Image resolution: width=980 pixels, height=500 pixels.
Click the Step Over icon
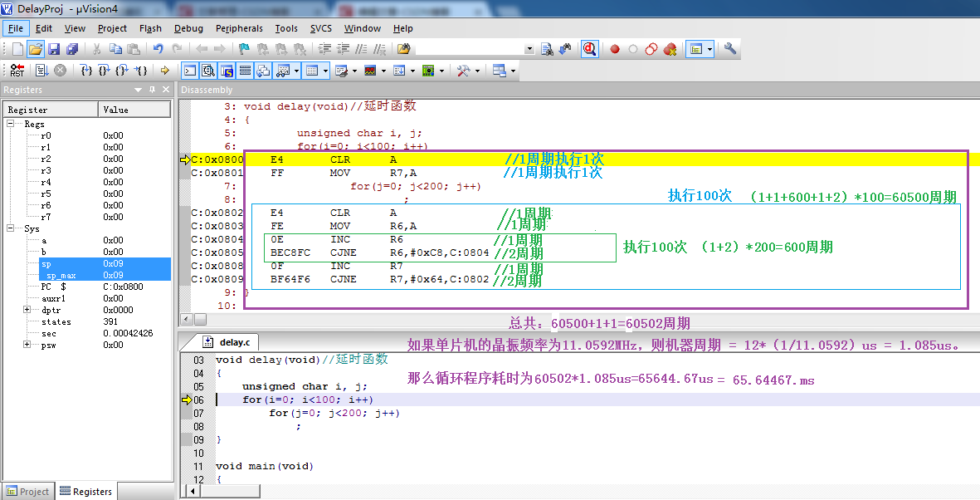(x=105, y=71)
